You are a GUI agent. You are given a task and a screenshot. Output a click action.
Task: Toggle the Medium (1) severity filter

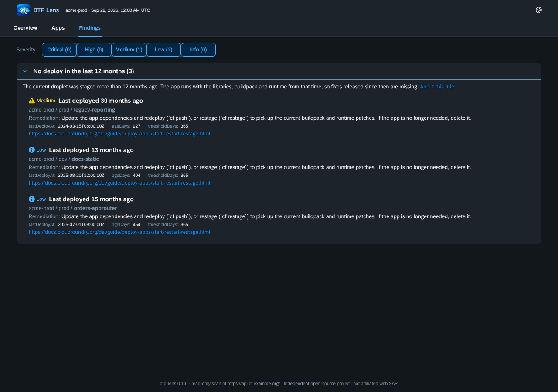[x=129, y=50]
